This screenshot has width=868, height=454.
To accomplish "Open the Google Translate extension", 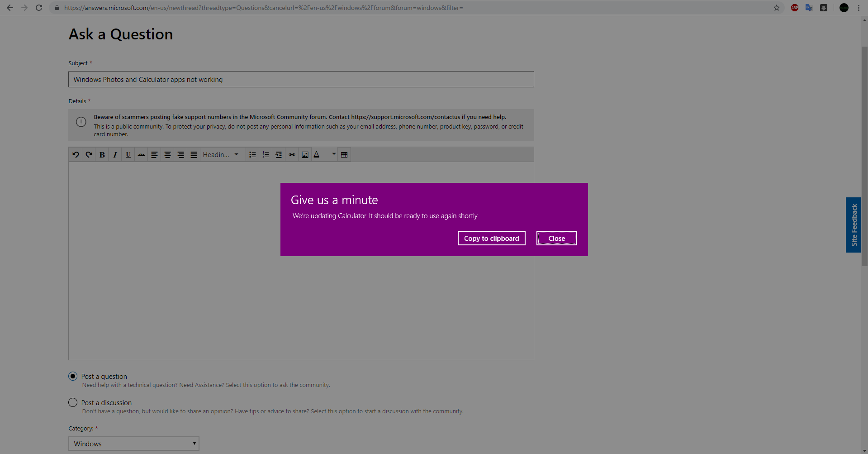I will 809,8.
